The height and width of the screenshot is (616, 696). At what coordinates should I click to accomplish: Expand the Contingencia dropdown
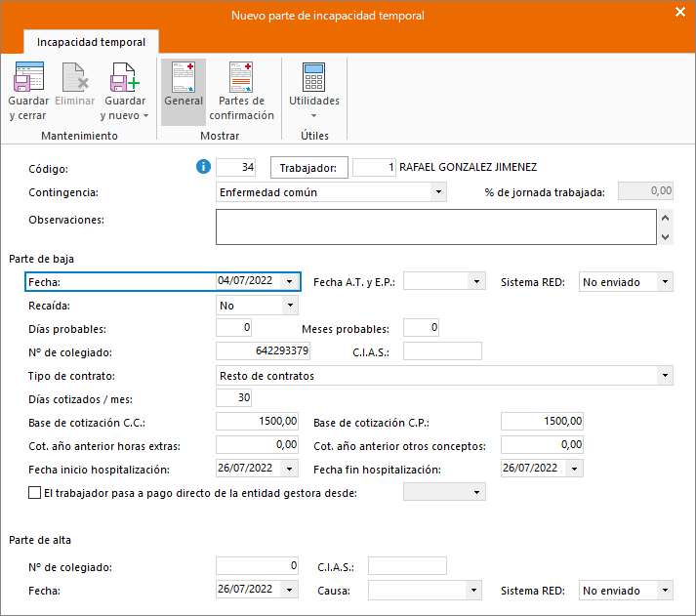pos(437,192)
